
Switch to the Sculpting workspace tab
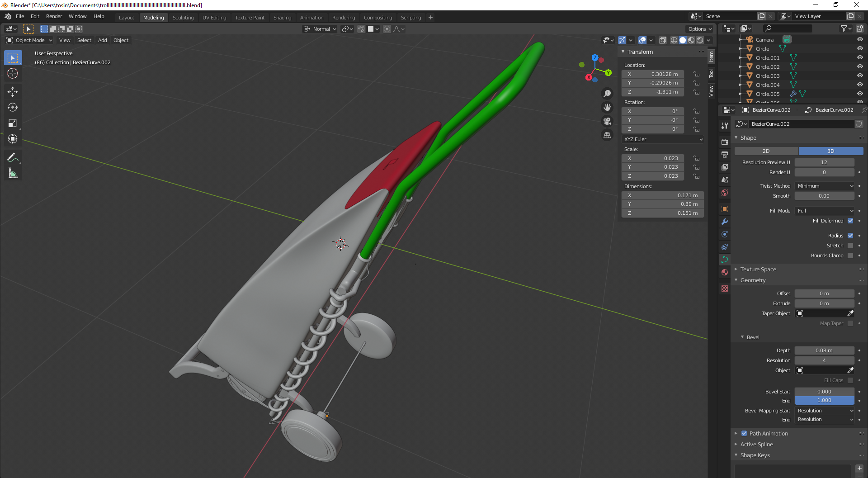click(x=183, y=17)
